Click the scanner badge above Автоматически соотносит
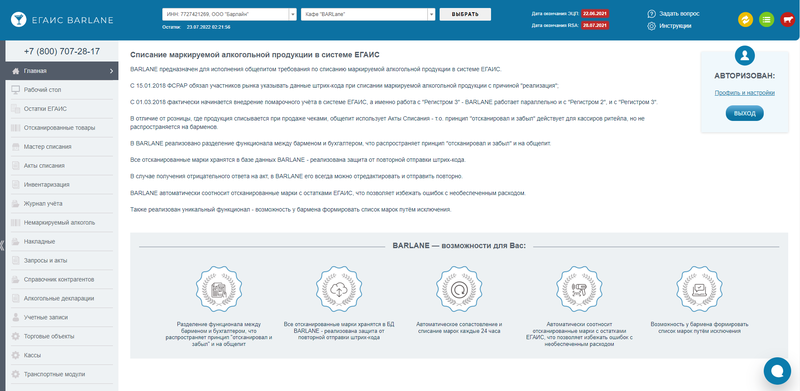800x391 pixels. click(x=579, y=289)
